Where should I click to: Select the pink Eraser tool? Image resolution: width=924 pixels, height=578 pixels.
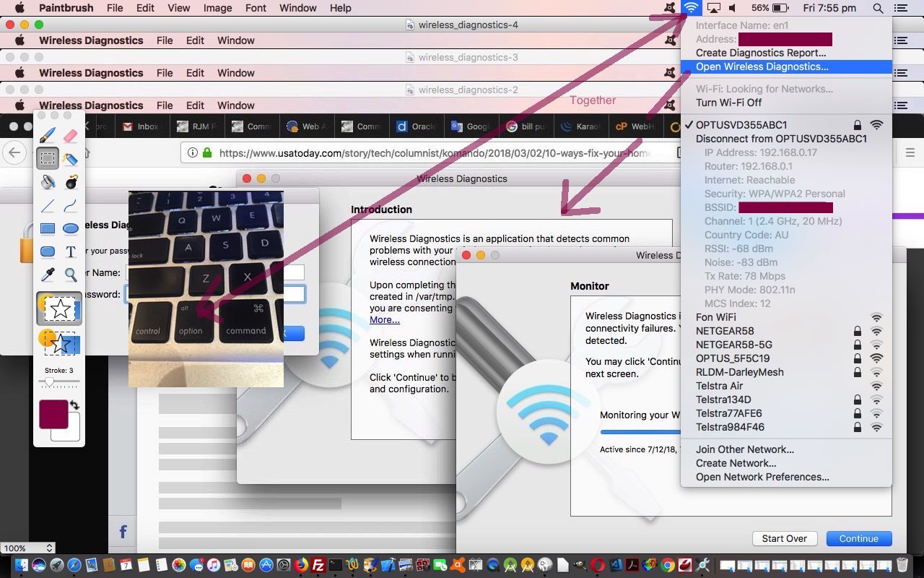(71, 135)
